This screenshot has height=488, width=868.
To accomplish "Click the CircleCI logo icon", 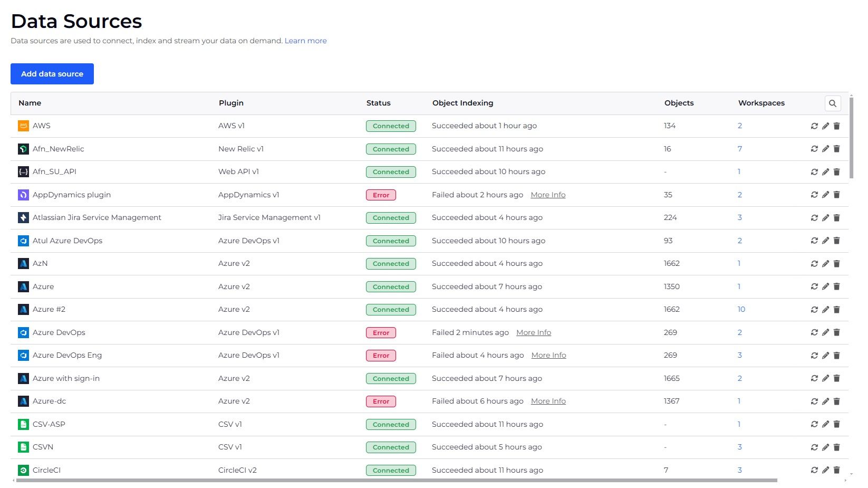I will point(23,470).
